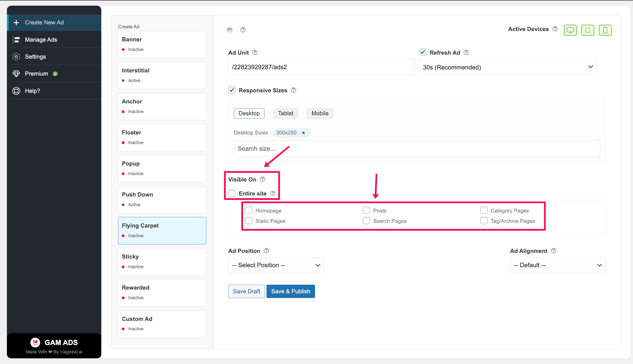
Task: Open help tooltip next to Entire site
Action: (x=273, y=194)
